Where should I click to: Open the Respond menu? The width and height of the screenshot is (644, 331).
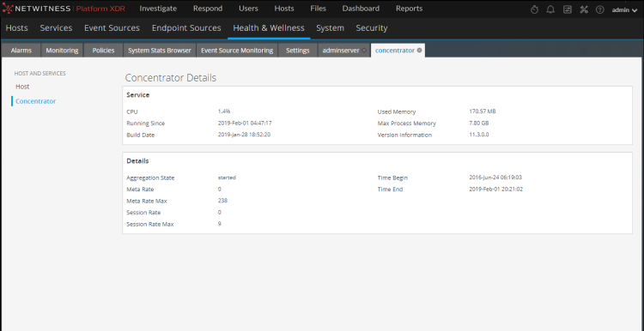pos(208,9)
